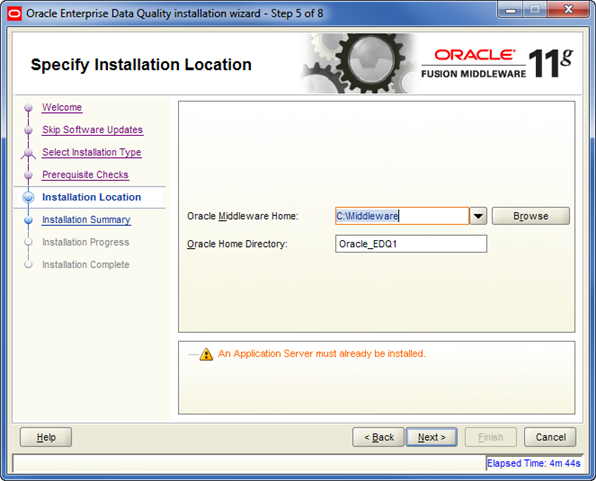Click into Oracle Home Directory field
The width and height of the screenshot is (596, 481).
411,244
